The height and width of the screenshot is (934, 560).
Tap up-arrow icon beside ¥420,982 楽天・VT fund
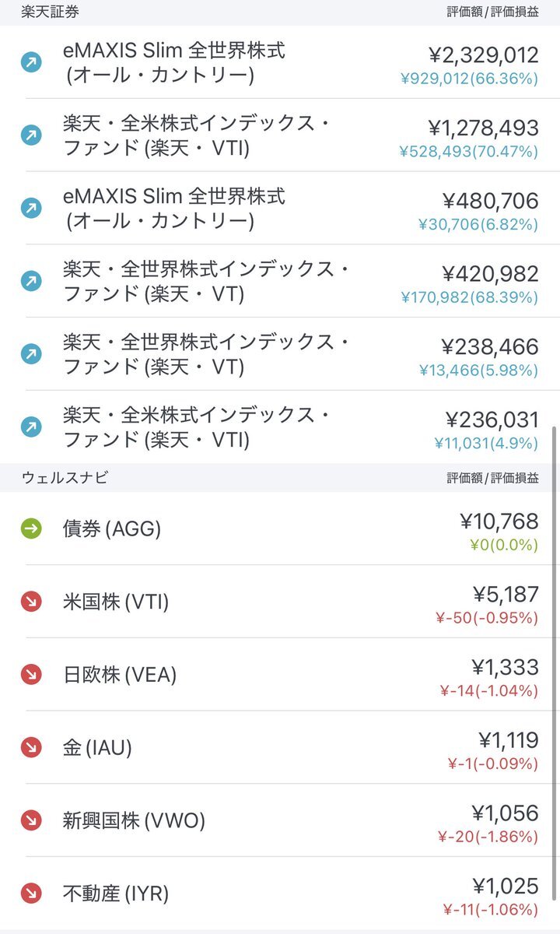[31, 281]
